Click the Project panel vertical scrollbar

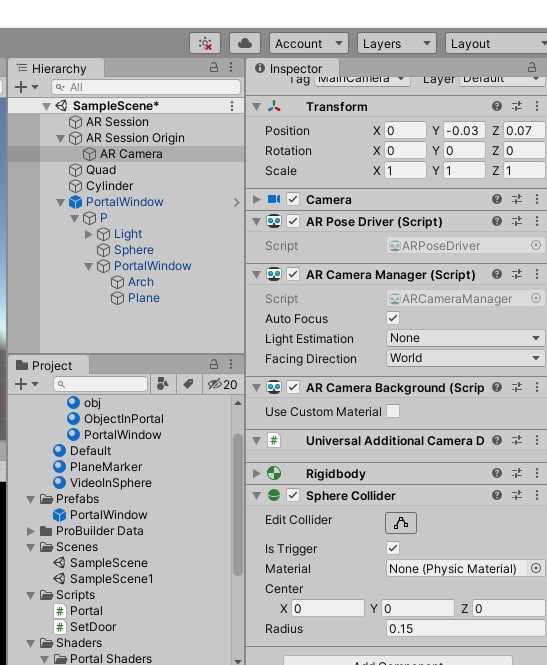click(238, 505)
